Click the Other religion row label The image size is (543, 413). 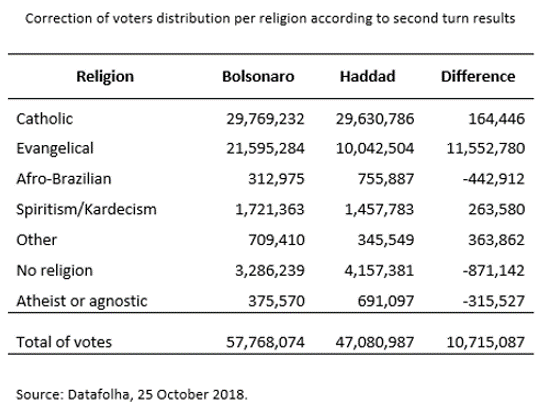(x=36, y=240)
